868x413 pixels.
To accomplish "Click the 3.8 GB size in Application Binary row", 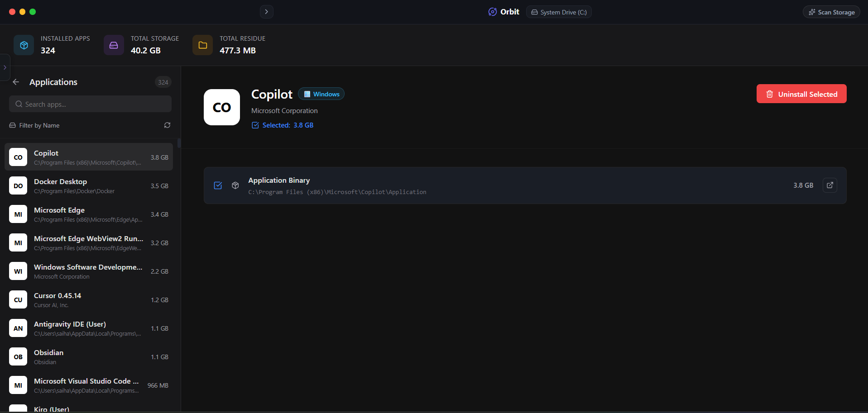I will point(803,185).
